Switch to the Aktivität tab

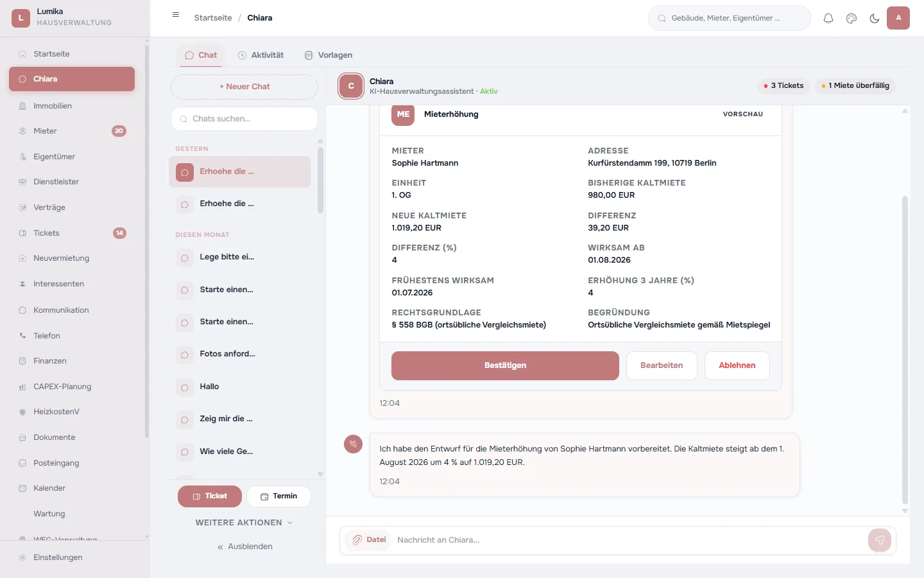261,55
